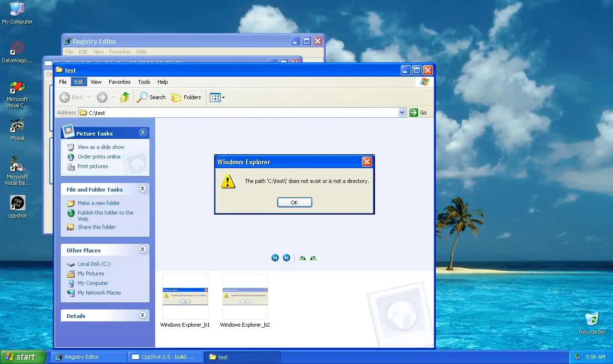The height and width of the screenshot is (364, 613).
Task: Click Share this folder
Action: click(96, 227)
